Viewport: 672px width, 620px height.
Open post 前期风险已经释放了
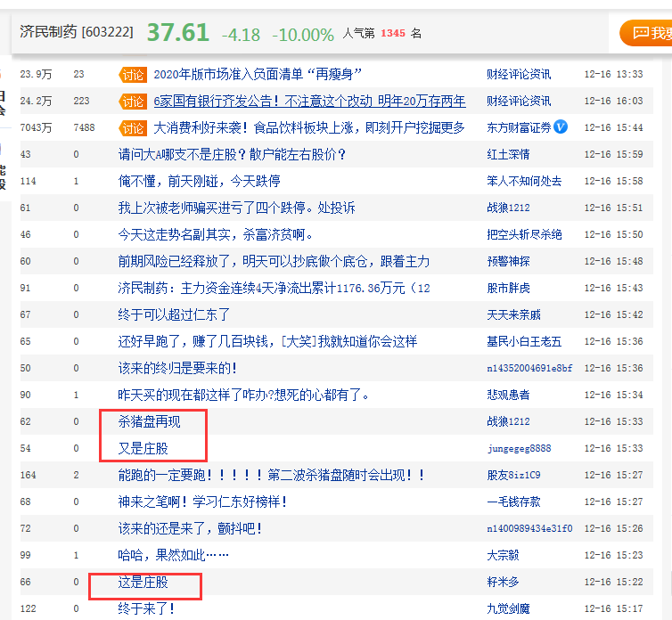[x=274, y=261]
